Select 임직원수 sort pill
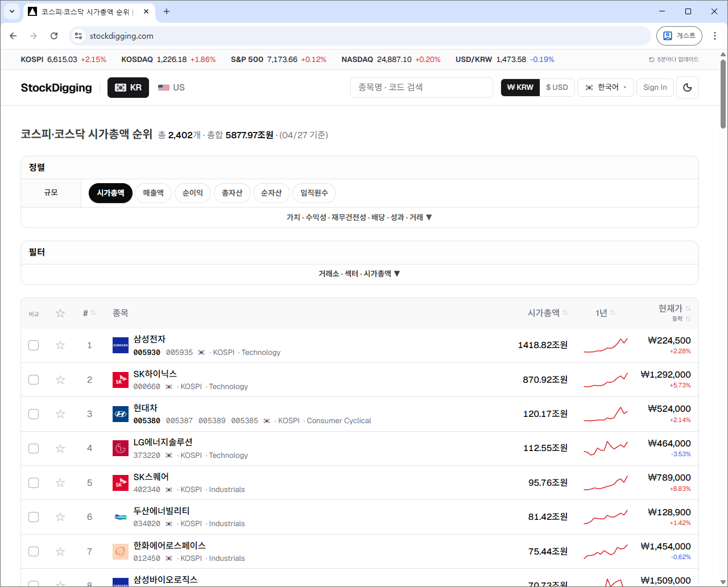Viewport: 728px width, 587px height. pyautogui.click(x=314, y=193)
